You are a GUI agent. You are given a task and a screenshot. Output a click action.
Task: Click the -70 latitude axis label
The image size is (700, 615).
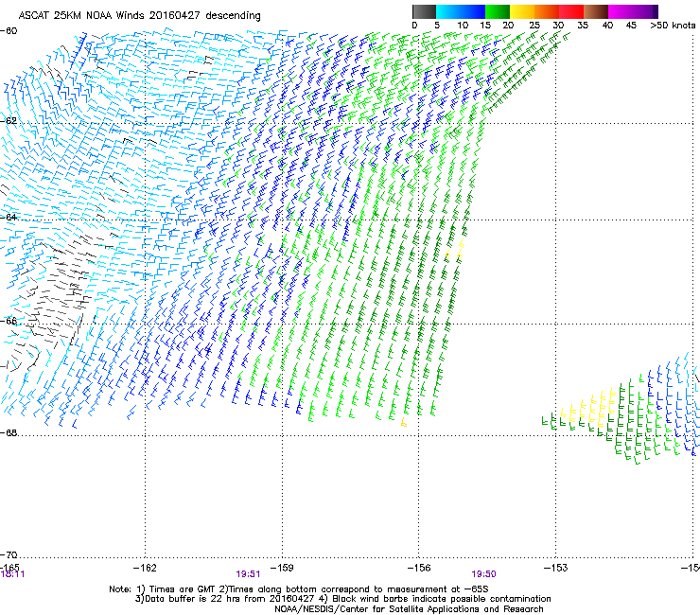(x=9, y=554)
